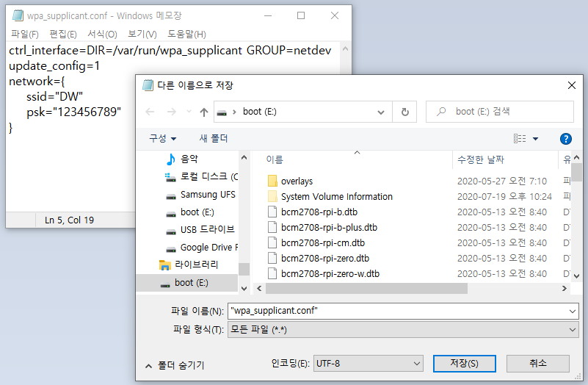Click the date 2020-07-19 오후 10:24

[504, 197]
